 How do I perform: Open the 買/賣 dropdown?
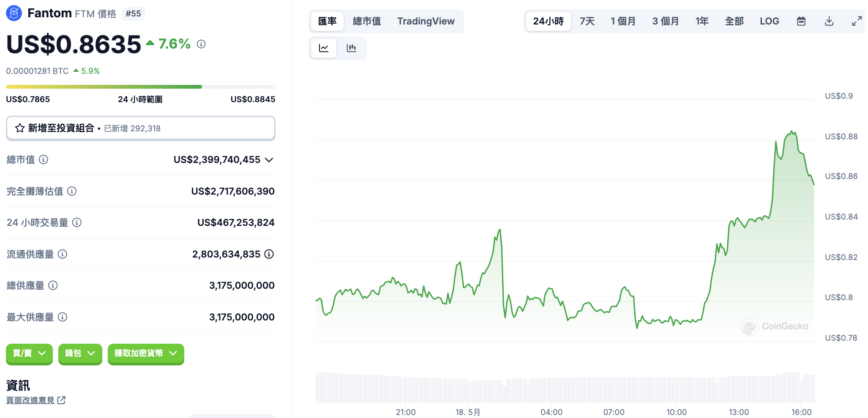pos(29,353)
